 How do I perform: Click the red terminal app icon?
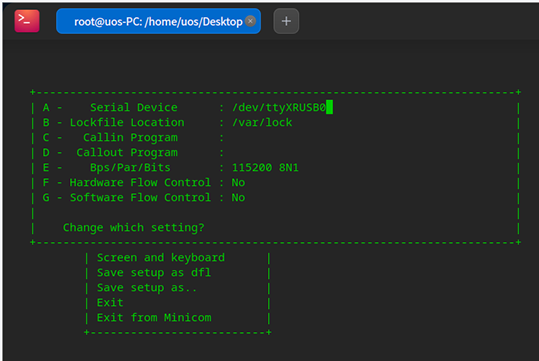tap(27, 21)
